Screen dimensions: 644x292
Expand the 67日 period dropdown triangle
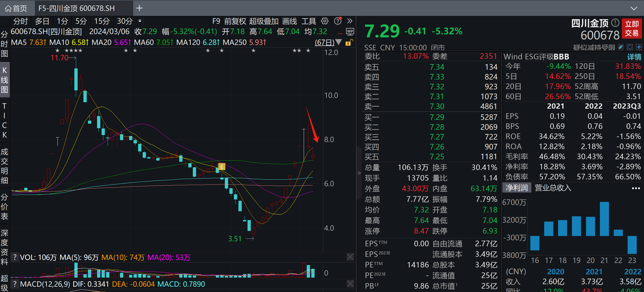339,42
